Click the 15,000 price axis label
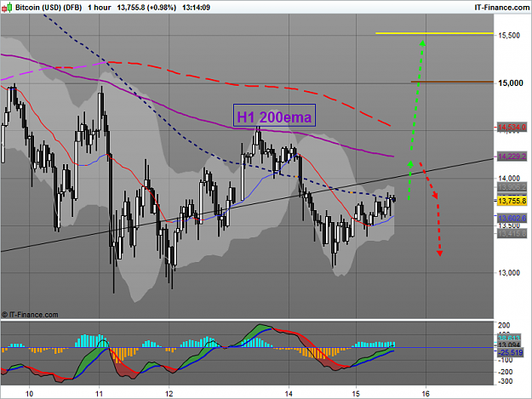 pyautogui.click(x=510, y=83)
